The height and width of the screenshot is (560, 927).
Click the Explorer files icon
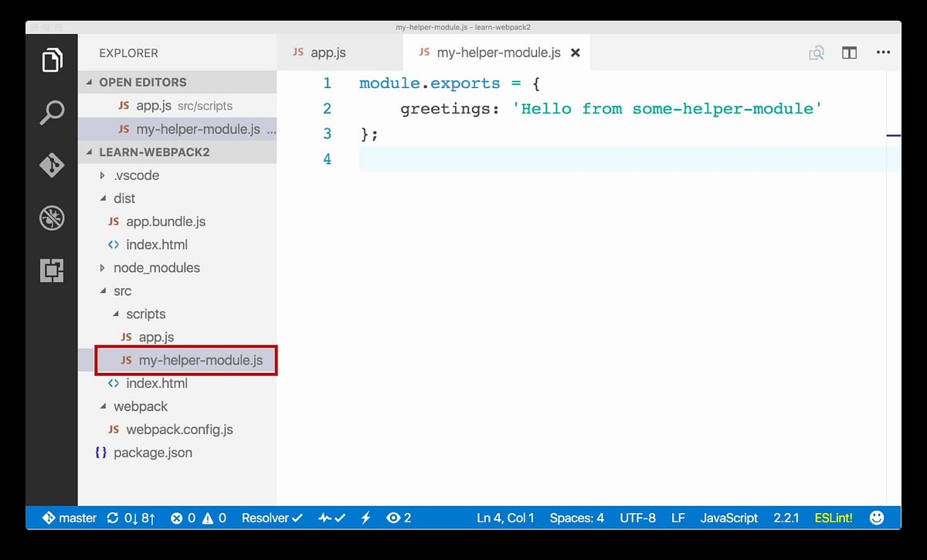(51, 59)
